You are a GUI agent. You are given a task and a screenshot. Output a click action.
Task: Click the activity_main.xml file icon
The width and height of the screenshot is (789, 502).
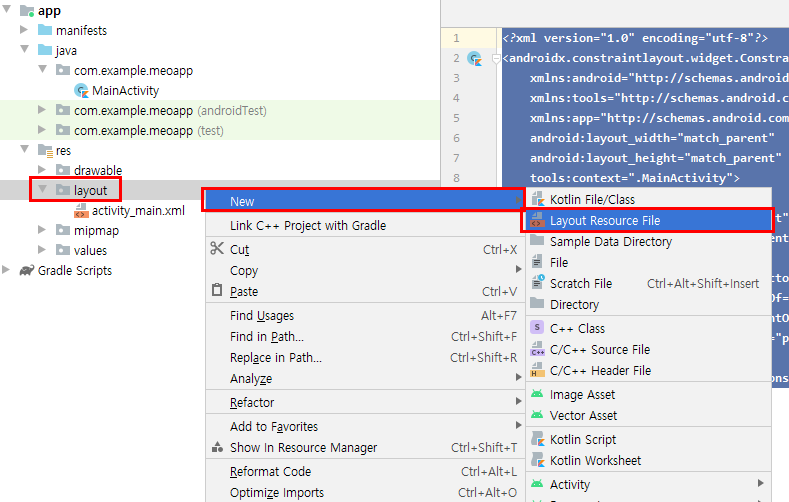(x=81, y=210)
